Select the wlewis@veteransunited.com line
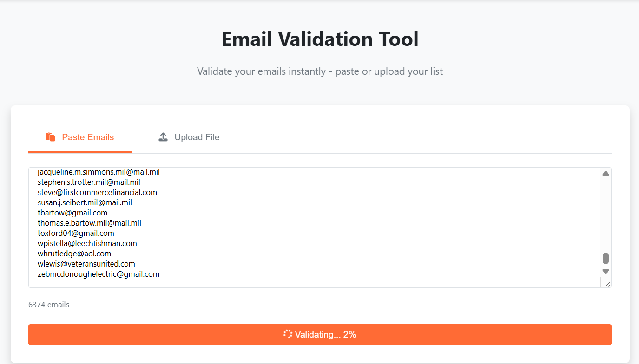The width and height of the screenshot is (639, 364). point(86,264)
